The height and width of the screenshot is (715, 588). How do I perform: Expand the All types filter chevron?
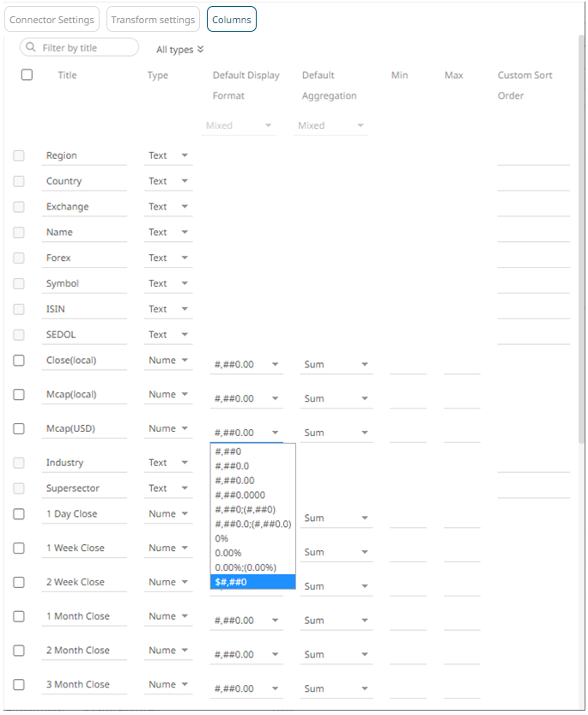tap(201, 50)
